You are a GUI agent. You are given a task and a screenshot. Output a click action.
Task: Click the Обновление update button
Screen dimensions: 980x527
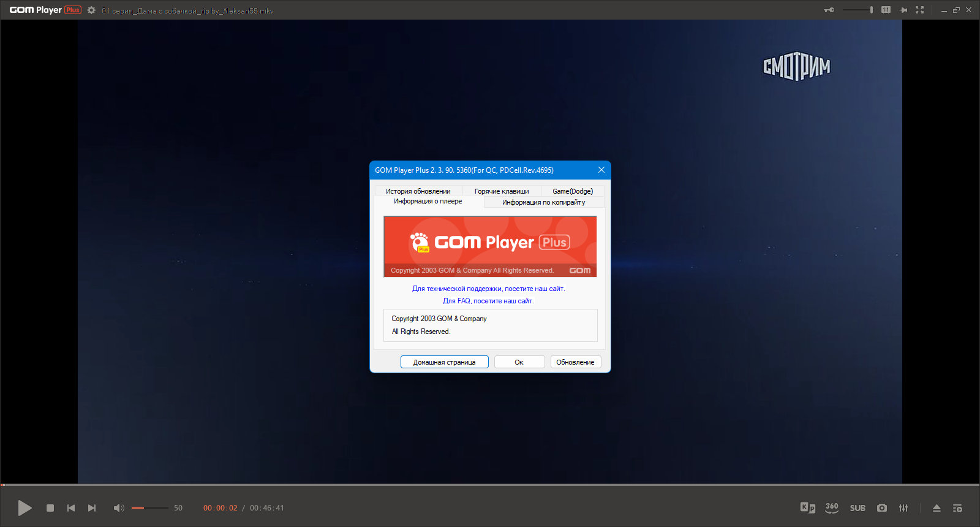pos(576,362)
